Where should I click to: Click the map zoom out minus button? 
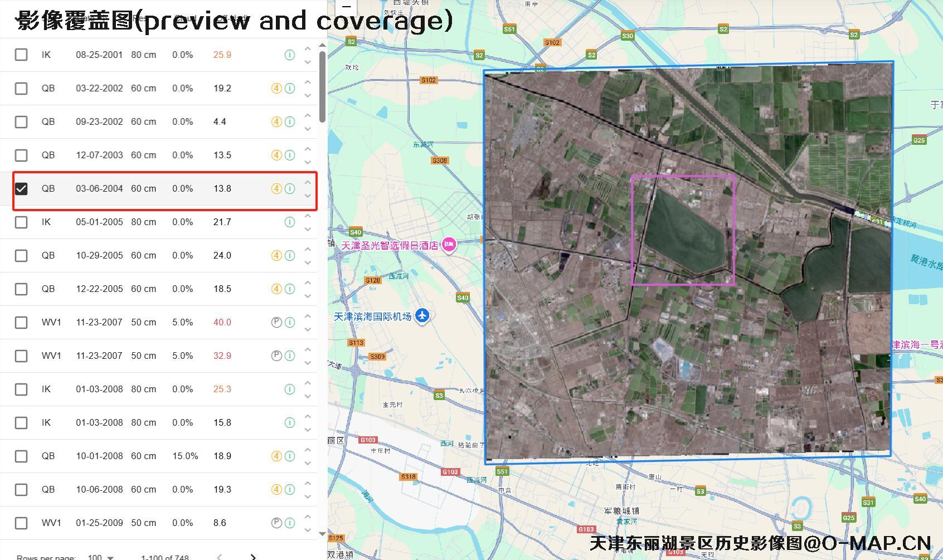point(346,7)
